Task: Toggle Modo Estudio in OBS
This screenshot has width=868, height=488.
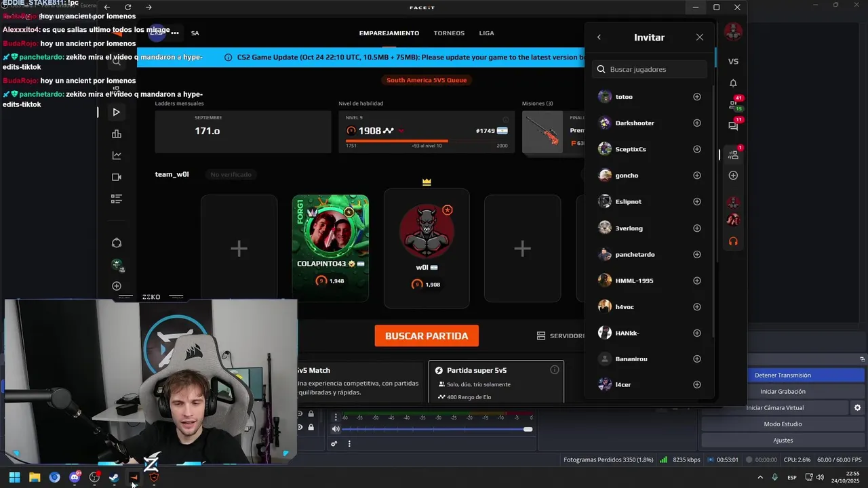Action: [x=783, y=424]
